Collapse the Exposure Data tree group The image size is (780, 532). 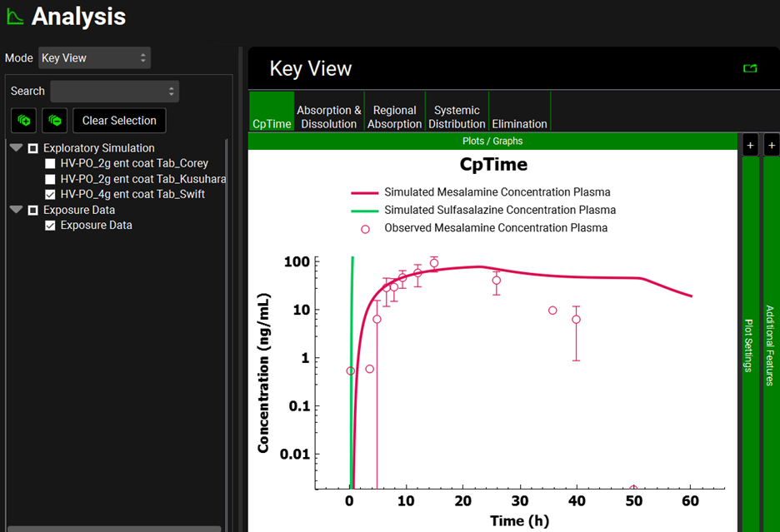16,210
